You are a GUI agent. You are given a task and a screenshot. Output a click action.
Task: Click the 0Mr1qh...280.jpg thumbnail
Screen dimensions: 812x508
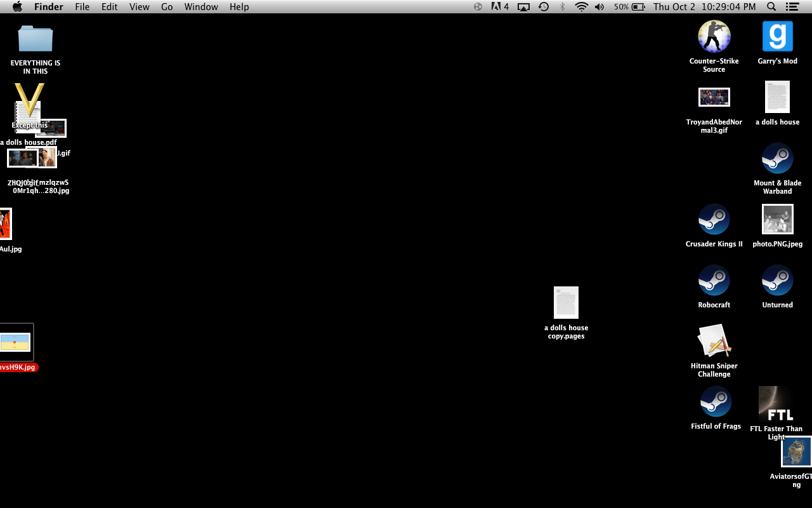pos(46,157)
